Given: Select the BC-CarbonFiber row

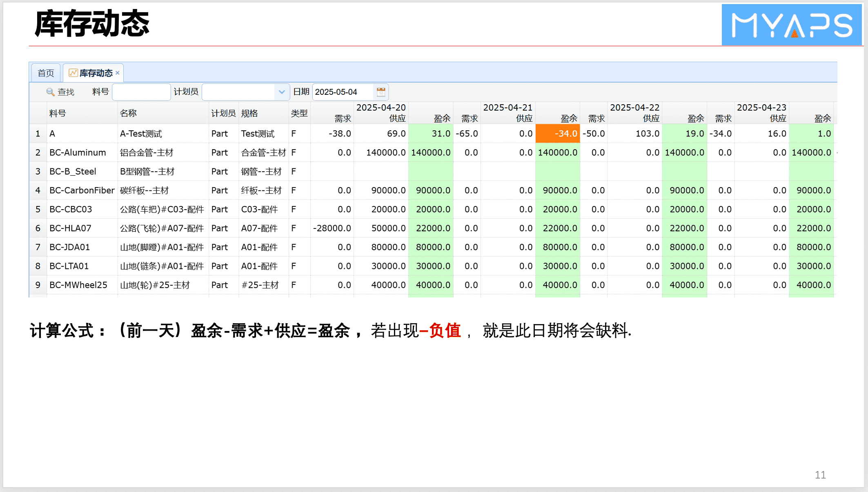Looking at the screenshot, I should coord(82,190).
